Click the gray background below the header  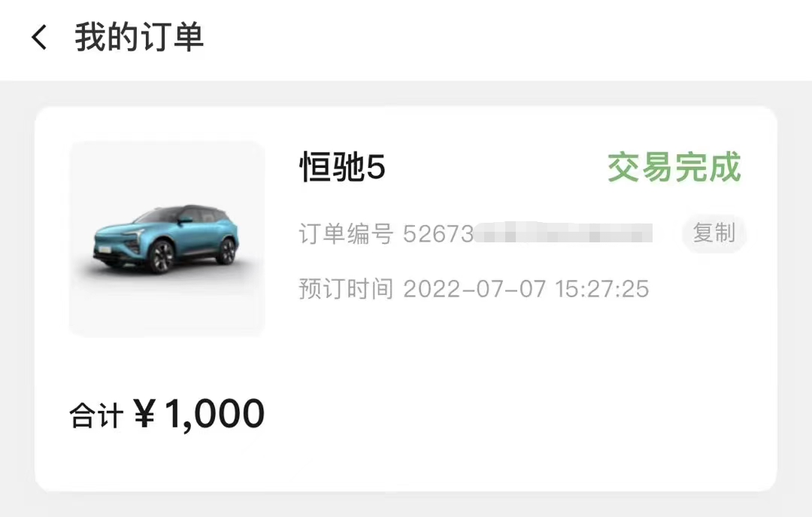[x=406, y=93]
